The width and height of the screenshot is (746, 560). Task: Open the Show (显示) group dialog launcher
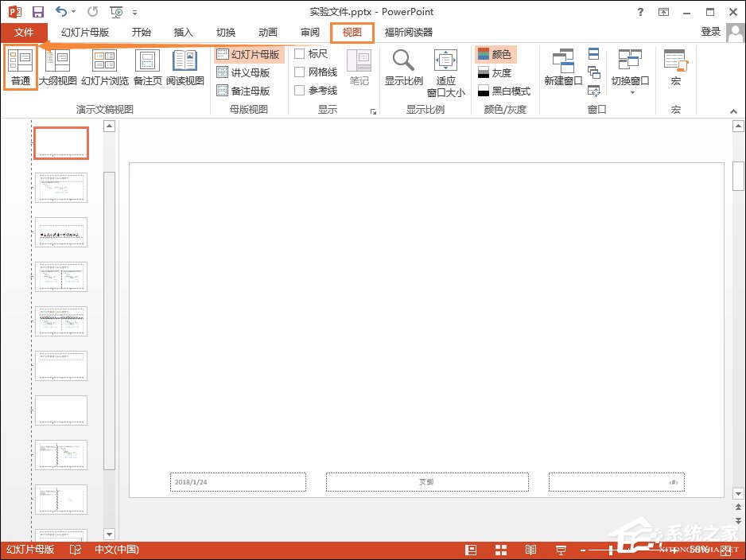(x=373, y=112)
